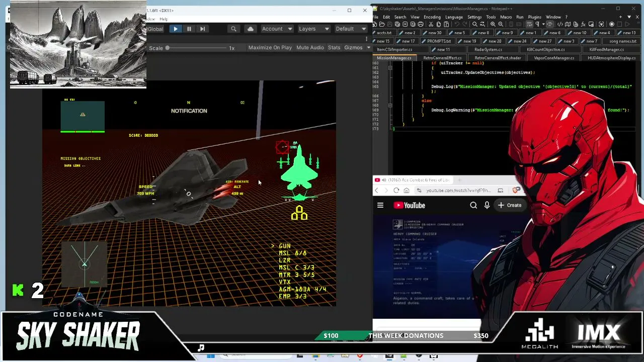Adjust the Game view Scale slider
Viewport: 644px width, 362px height.
click(196, 48)
